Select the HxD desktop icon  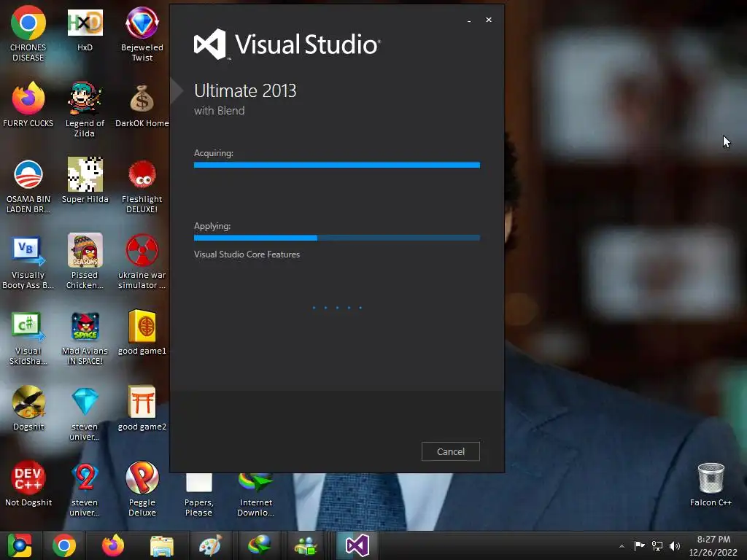point(85,28)
